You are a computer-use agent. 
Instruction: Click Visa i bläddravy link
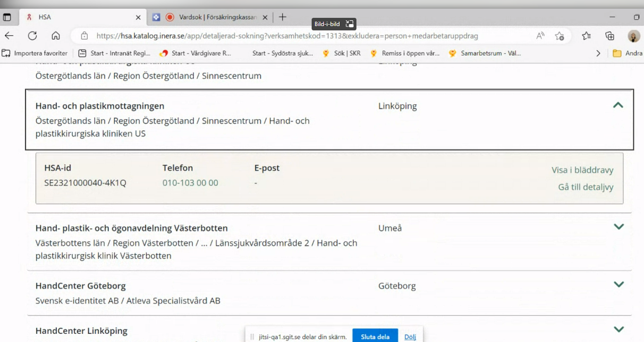tap(582, 170)
